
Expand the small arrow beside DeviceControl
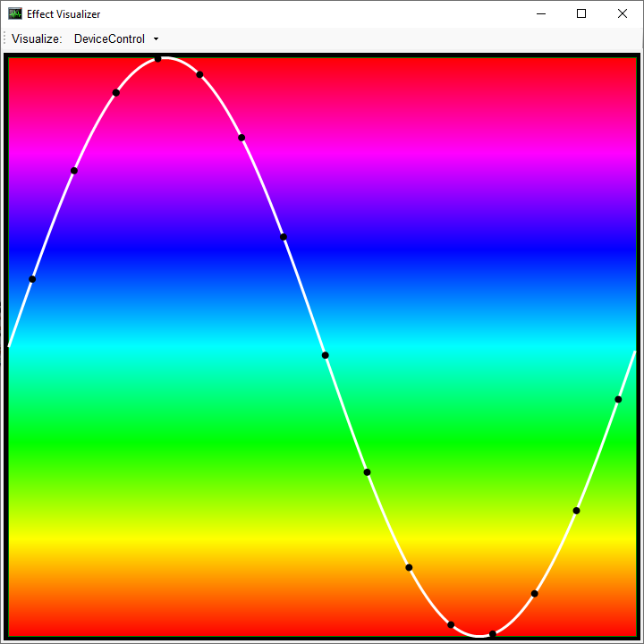tap(156, 39)
